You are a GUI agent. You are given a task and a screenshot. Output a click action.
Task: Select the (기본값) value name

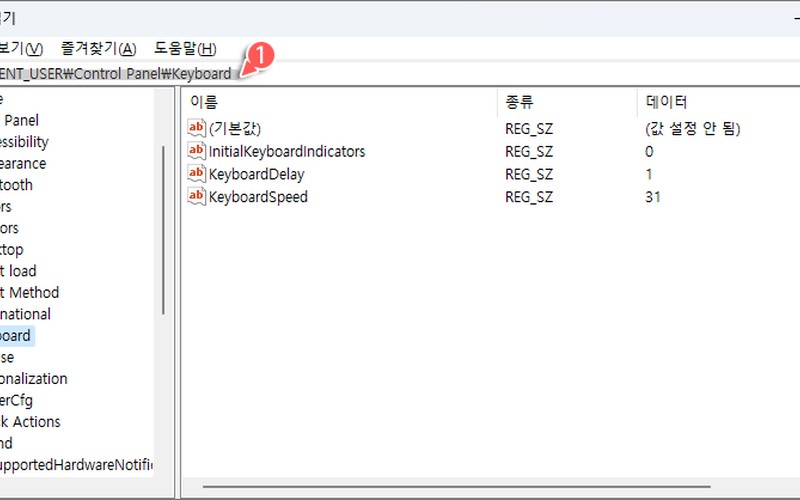coord(235,129)
